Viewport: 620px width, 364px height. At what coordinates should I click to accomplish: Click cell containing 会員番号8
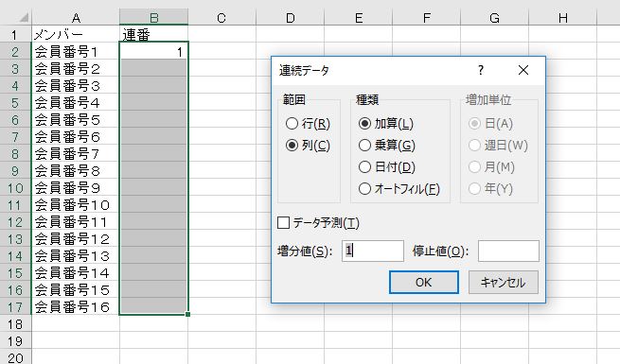pos(76,170)
